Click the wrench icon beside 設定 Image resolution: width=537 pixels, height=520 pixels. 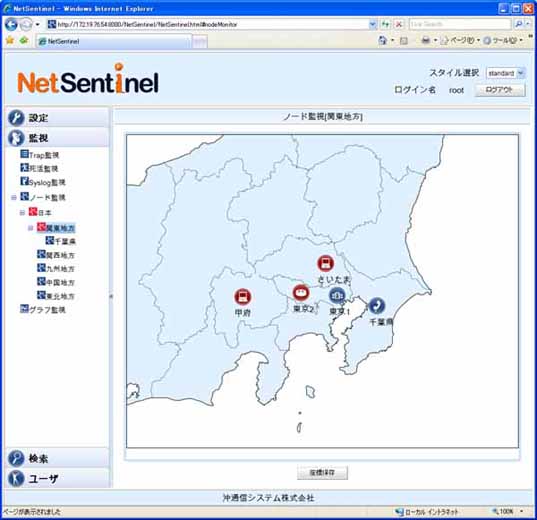16,118
